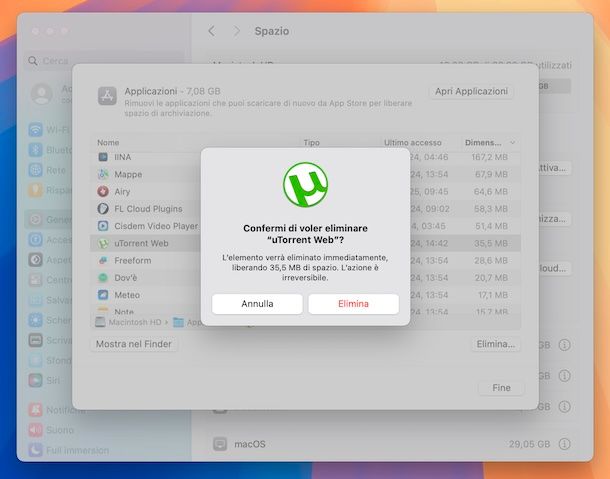610x479 pixels.
Task: Cancel the dialog with Annulla
Action: click(x=257, y=304)
